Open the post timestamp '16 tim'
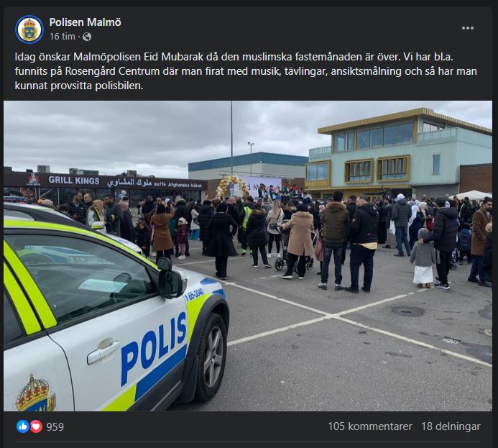Viewport: 498px width, 448px height. 63,37
